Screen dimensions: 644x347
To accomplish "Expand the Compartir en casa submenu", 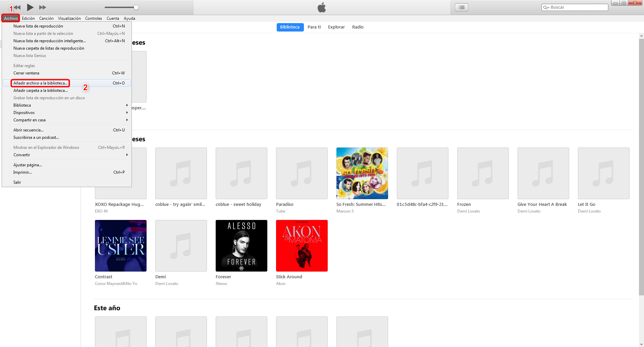I will pyautogui.click(x=127, y=120).
